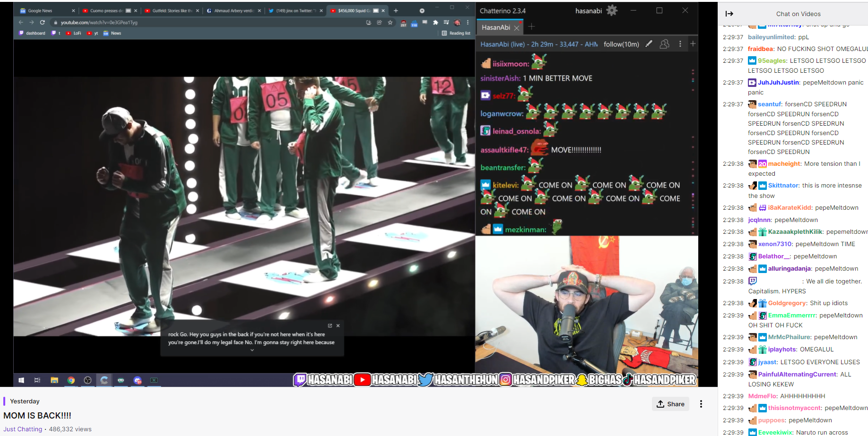Open the Windows Start menu in the stream
The width and height of the screenshot is (868, 436).
[21, 380]
